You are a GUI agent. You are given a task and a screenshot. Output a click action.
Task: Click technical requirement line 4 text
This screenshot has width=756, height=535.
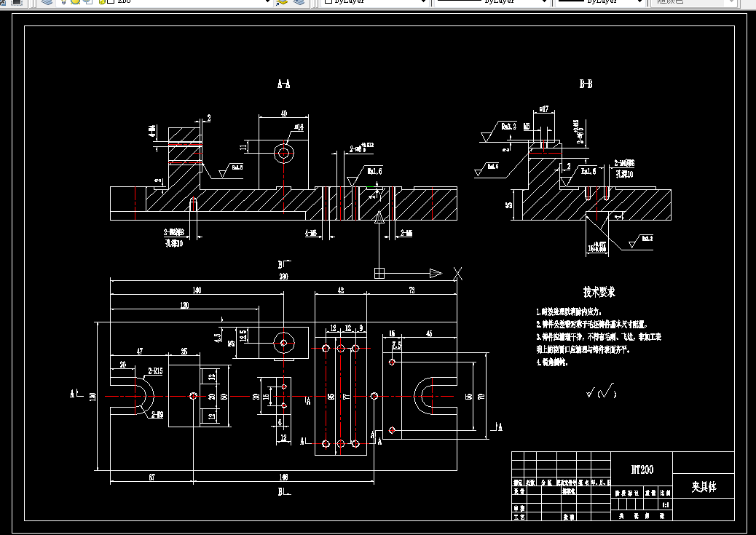click(552, 362)
